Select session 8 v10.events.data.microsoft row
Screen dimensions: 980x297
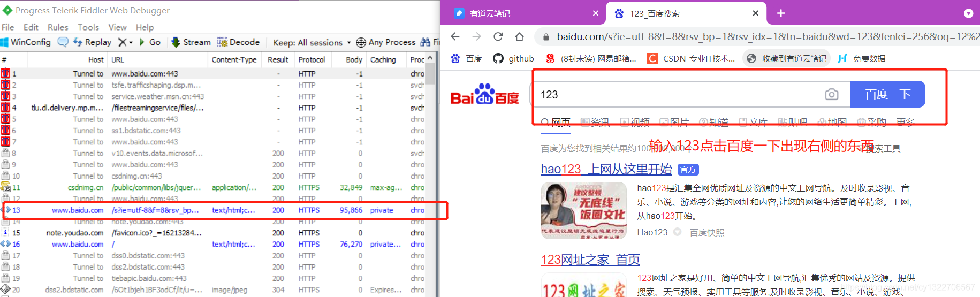pos(213,153)
